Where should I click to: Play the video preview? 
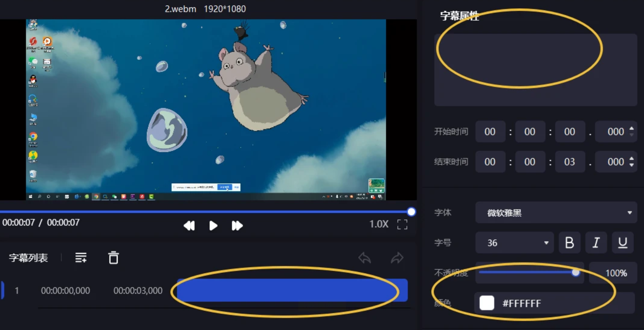point(213,225)
